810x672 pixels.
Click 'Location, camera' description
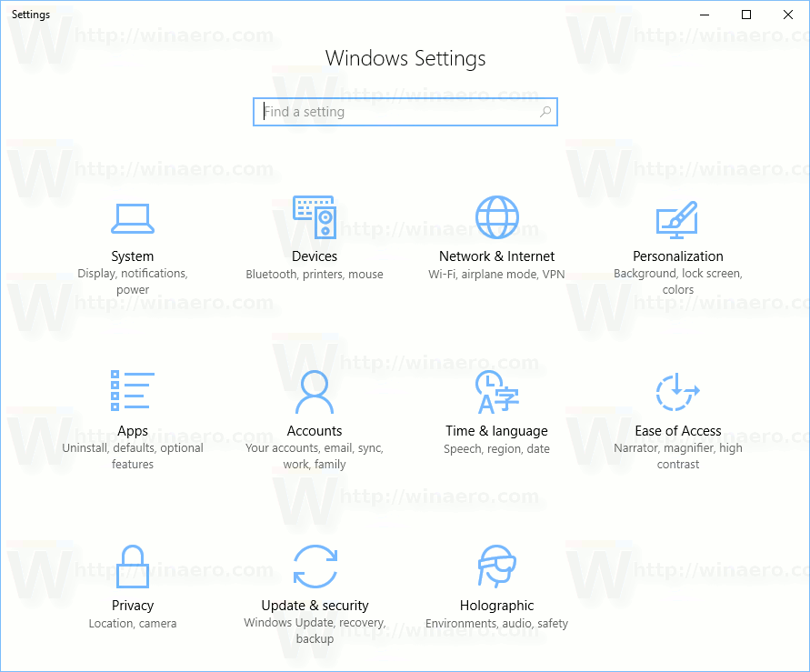click(133, 624)
